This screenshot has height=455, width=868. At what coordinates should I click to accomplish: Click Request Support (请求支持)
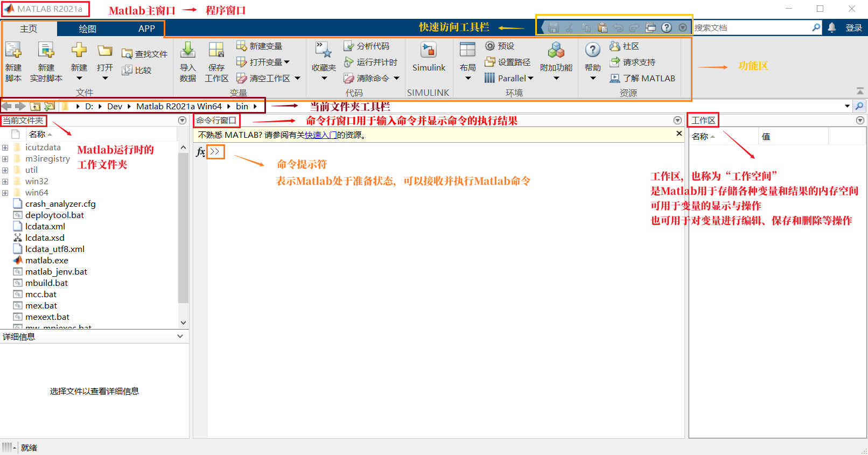pos(633,62)
